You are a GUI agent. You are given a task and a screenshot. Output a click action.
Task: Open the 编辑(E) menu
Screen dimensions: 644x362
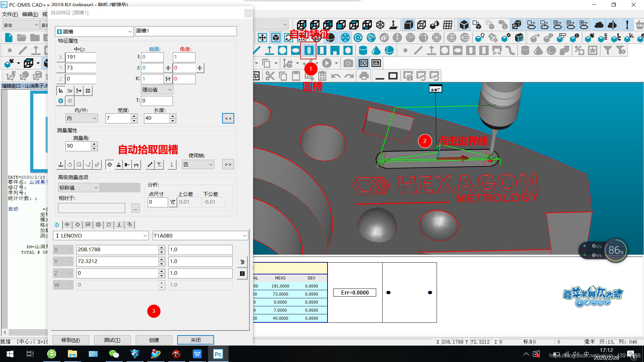click(30, 14)
